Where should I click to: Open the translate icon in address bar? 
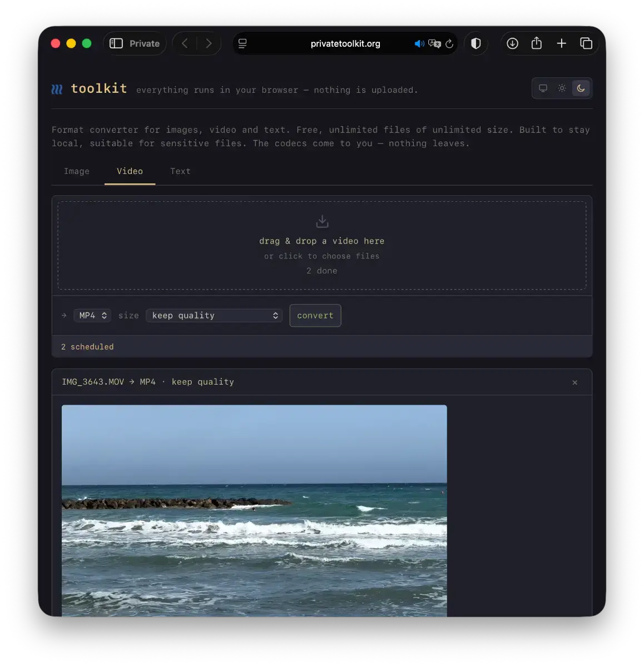click(434, 43)
